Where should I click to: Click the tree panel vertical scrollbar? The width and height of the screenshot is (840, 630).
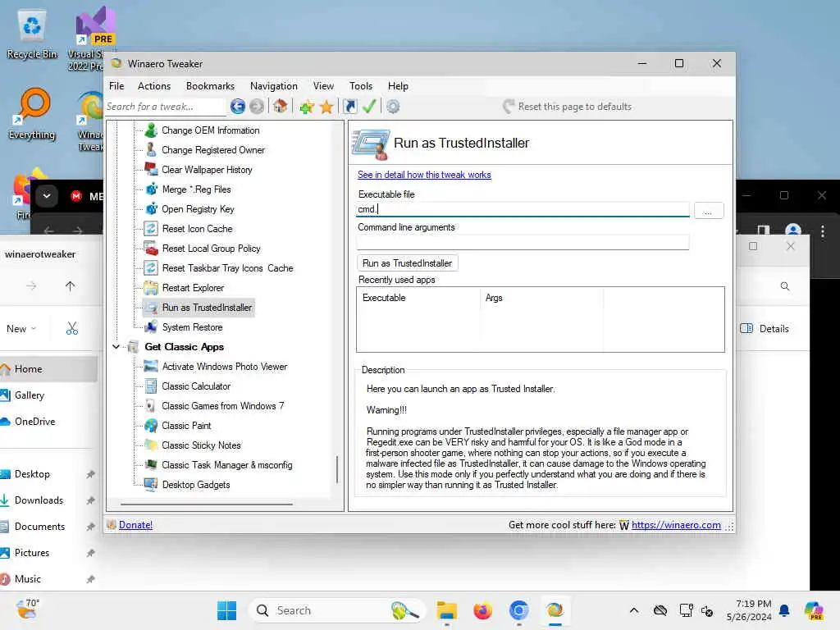click(337, 469)
